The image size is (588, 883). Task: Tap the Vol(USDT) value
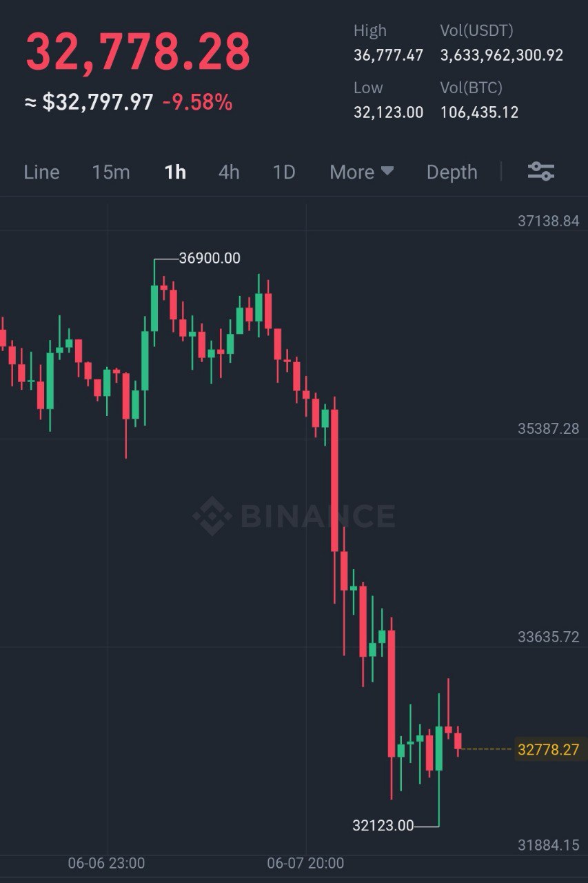[502, 55]
